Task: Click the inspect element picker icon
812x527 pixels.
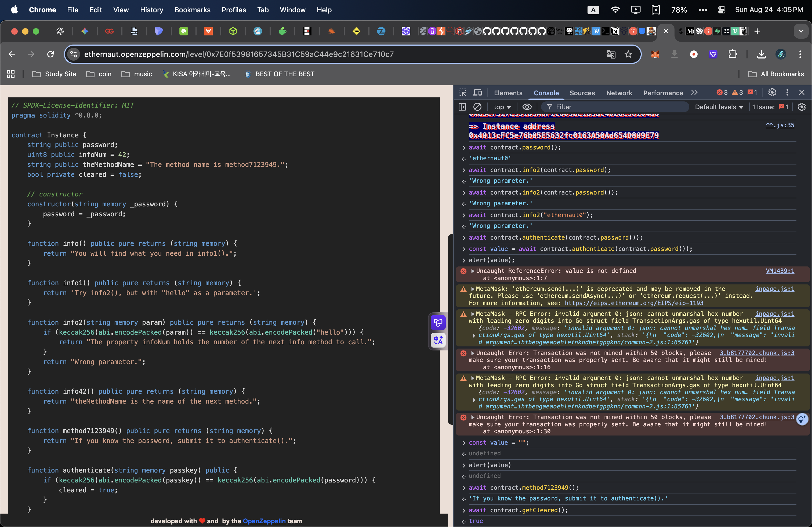Action: click(x=462, y=92)
